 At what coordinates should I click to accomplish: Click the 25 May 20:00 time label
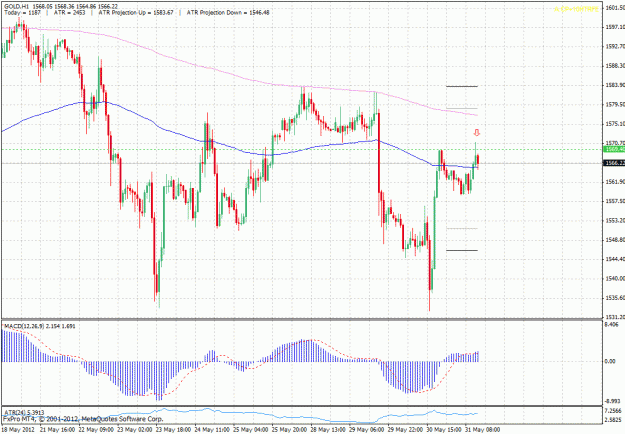(289, 430)
